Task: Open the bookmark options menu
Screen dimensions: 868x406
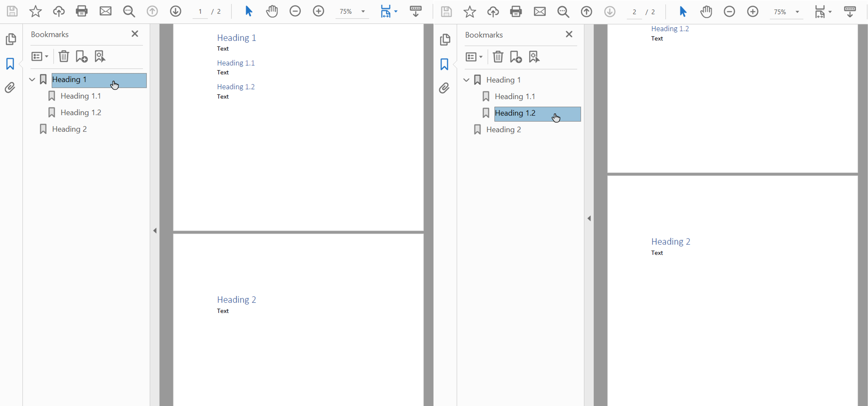Action: tap(40, 56)
